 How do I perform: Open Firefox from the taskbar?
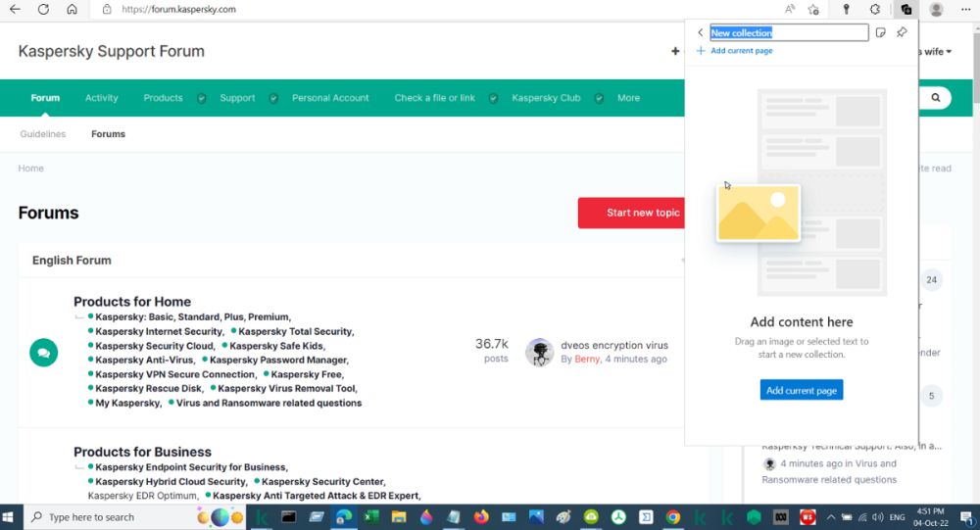pyautogui.click(x=480, y=517)
